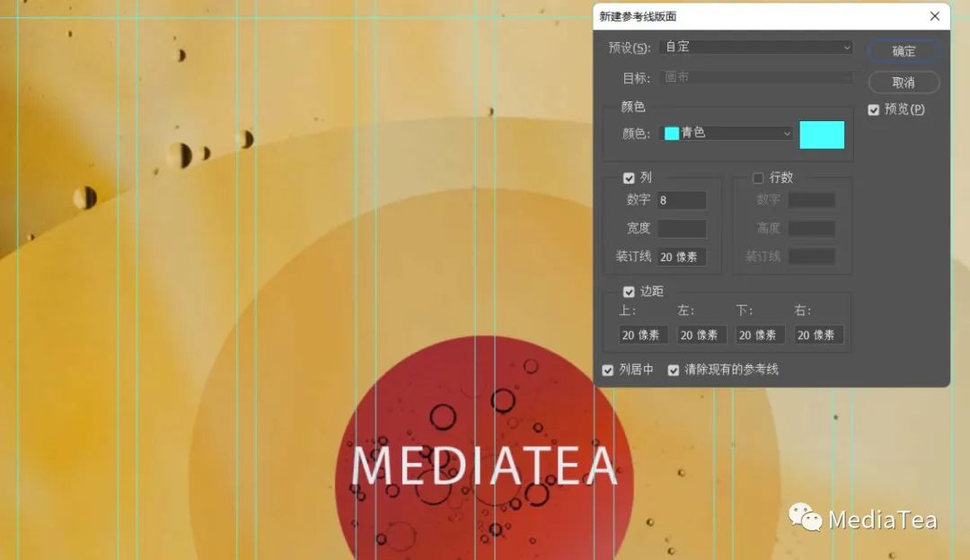Open the 预设 dropdown showing 自定
The height and width of the screenshot is (560, 970).
(756, 47)
